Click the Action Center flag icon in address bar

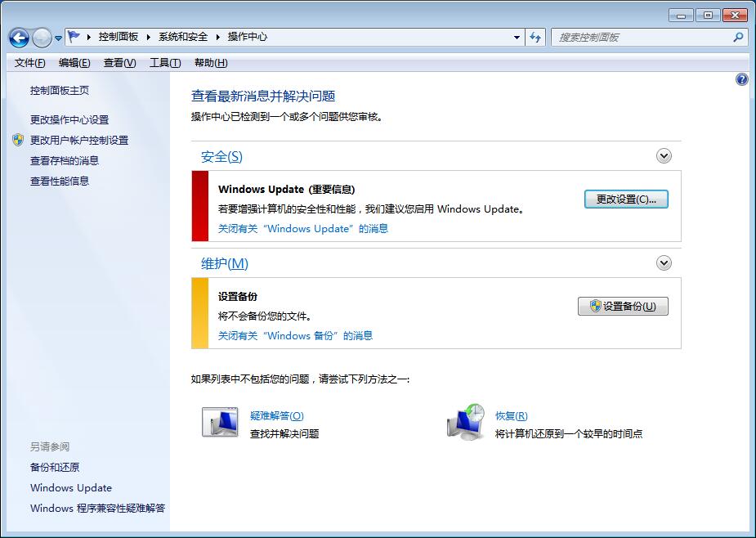(x=74, y=37)
